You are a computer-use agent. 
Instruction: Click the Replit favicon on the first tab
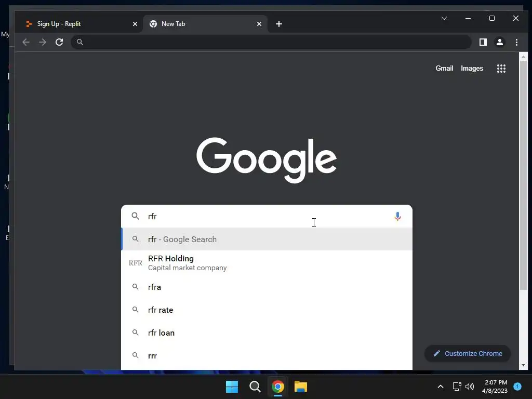29,24
